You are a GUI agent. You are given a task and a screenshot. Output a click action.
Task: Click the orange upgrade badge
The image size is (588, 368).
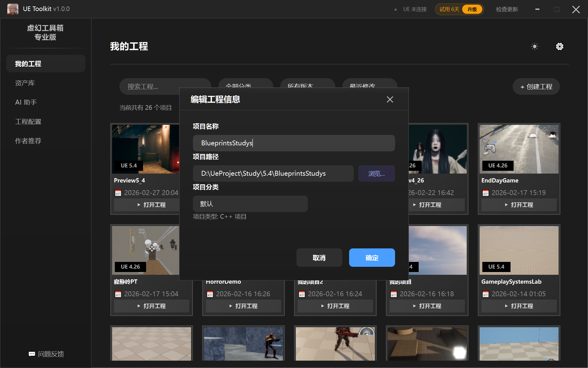472,9
